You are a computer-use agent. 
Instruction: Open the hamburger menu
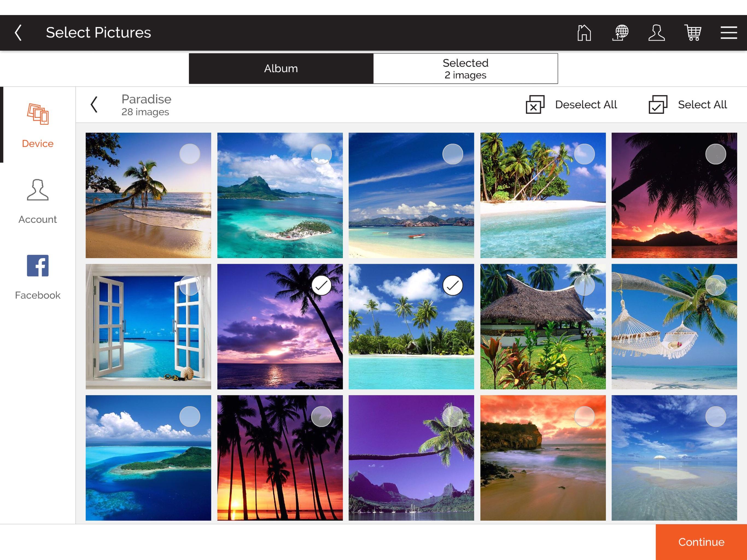(729, 33)
